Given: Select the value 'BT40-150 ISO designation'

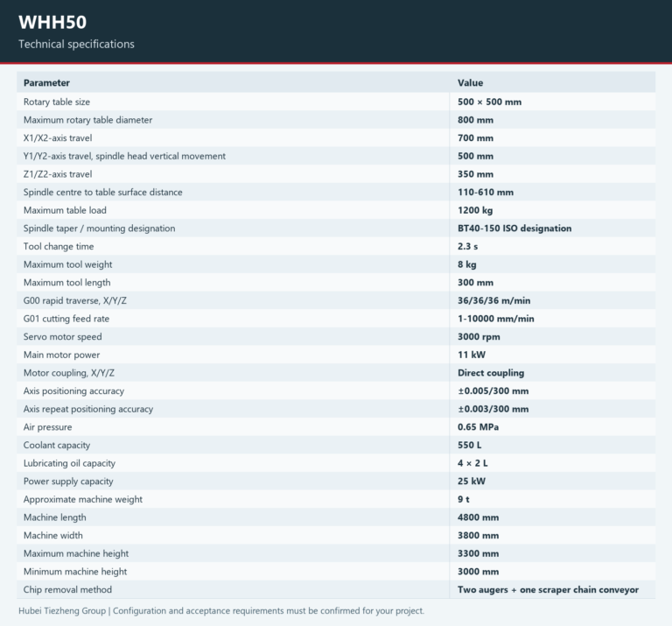Looking at the screenshot, I should click(514, 229).
